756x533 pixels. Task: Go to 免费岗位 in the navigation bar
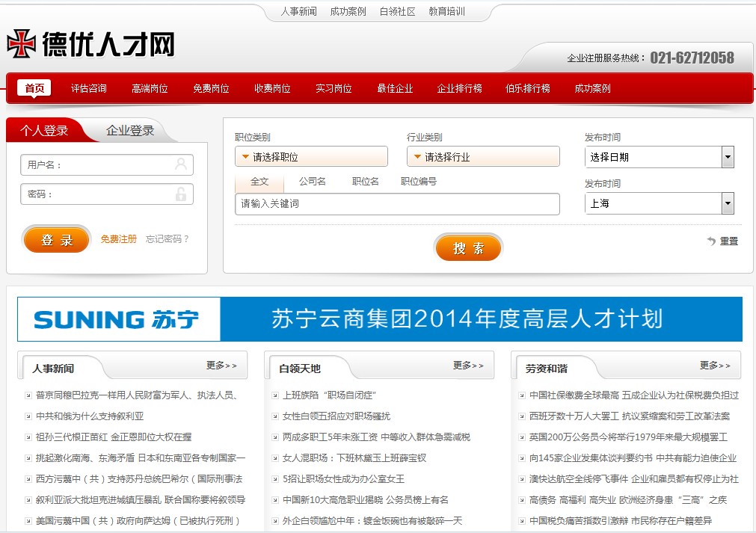coord(211,88)
